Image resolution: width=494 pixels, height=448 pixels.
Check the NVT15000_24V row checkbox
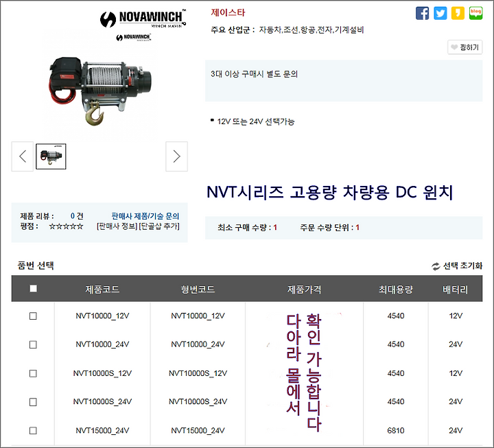[x=33, y=431]
